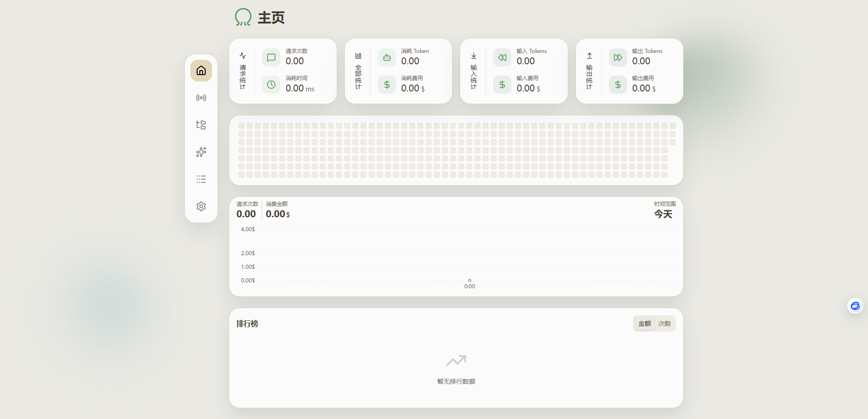Open the channels broadcast icon in sidebar
This screenshot has height=419, width=868.
(x=201, y=98)
